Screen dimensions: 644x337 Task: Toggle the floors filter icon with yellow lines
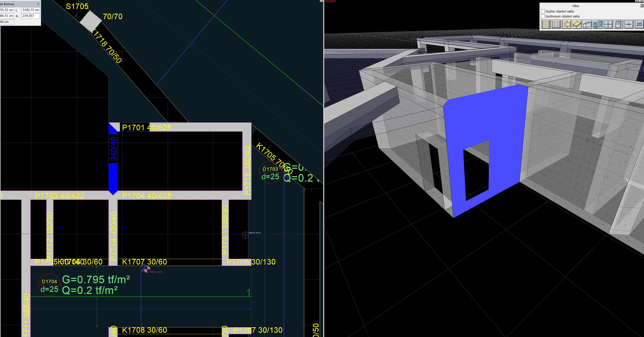point(546,24)
